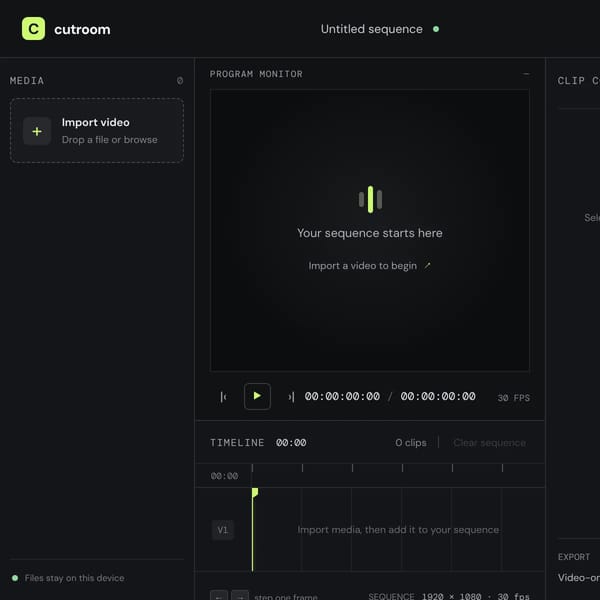Click the EXPORT section heading

click(574, 557)
